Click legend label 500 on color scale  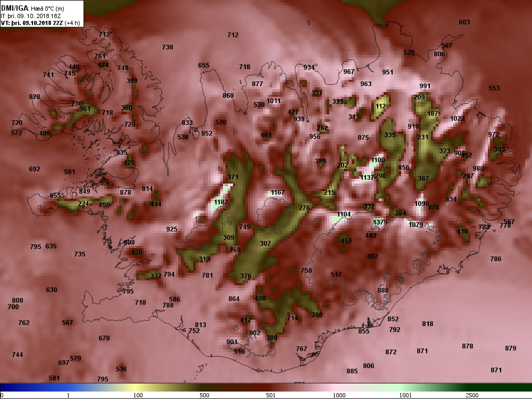205,395
